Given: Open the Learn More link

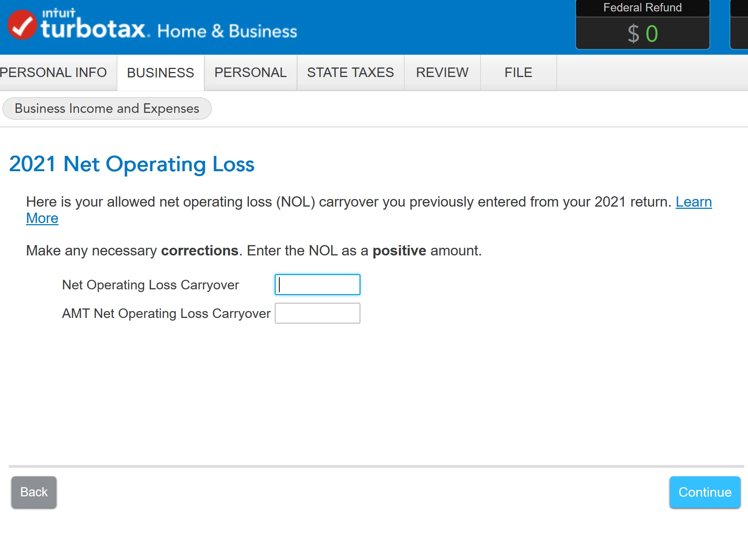Looking at the screenshot, I should click(x=694, y=202).
